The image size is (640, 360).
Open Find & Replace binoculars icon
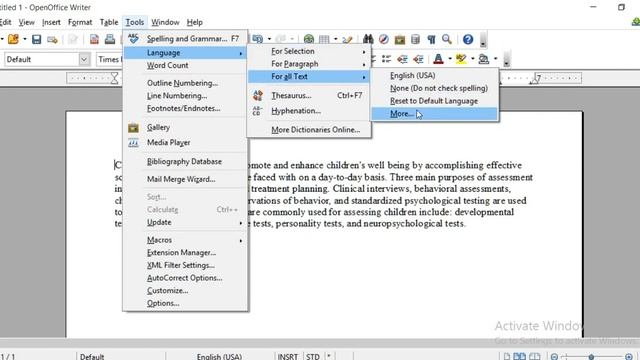coord(368,39)
